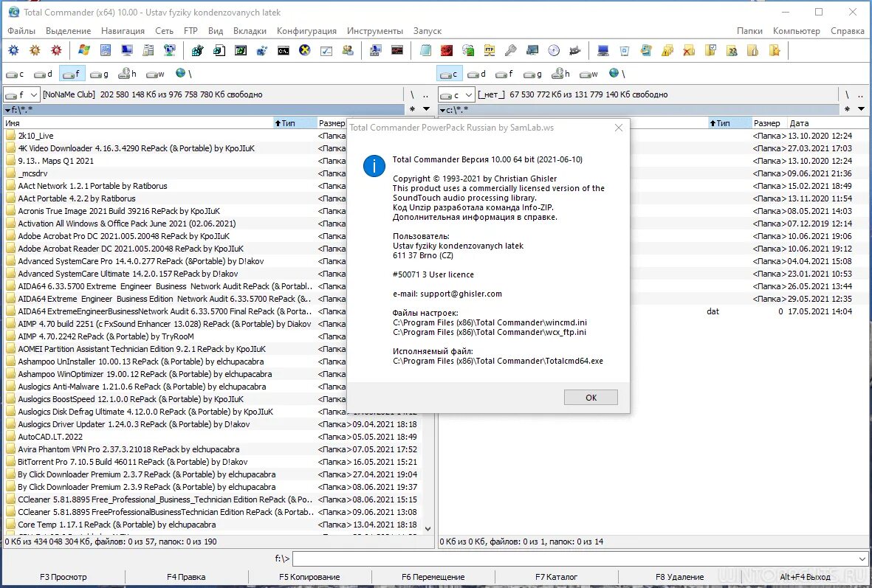Open right panel directory history arrow
Viewport: 872px width, 588px height.
click(x=861, y=109)
